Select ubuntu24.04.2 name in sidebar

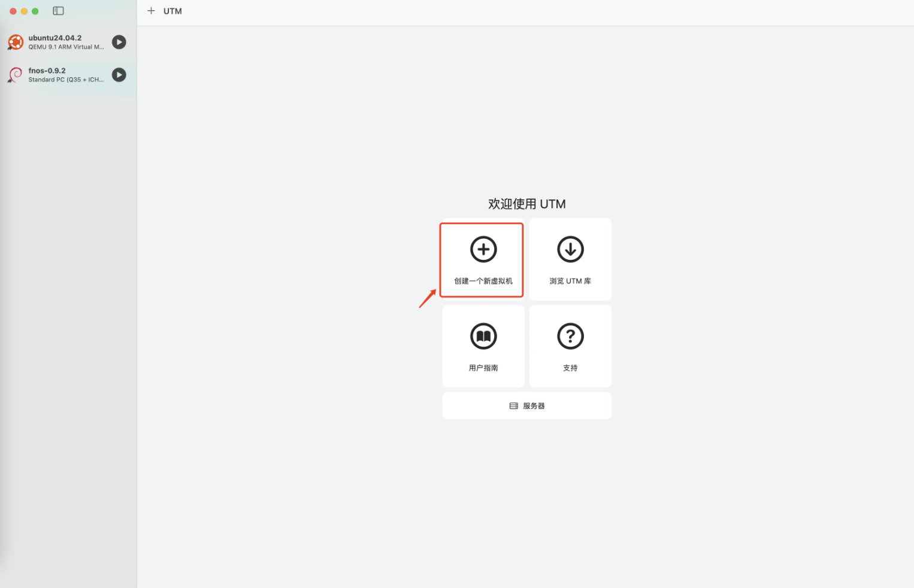click(55, 38)
